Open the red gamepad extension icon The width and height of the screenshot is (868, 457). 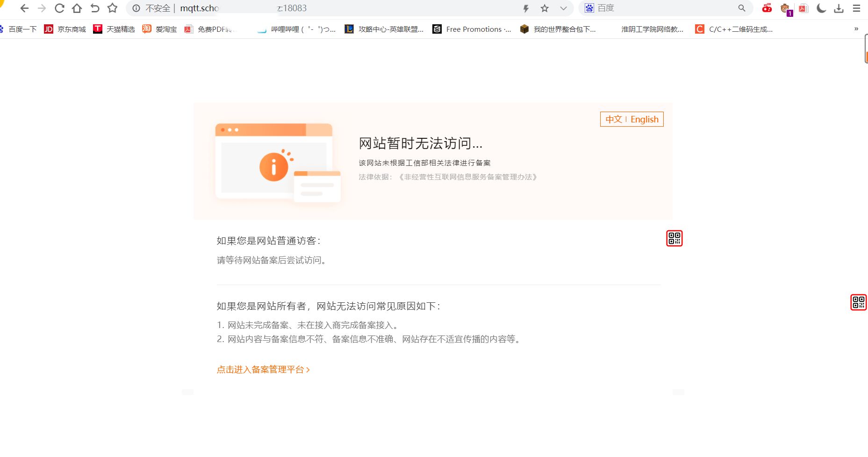pos(767,8)
